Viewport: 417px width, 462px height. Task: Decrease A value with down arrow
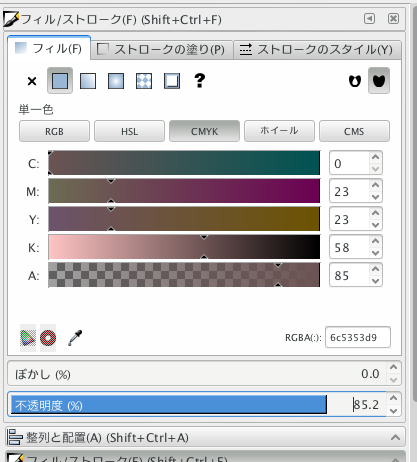[376, 281]
